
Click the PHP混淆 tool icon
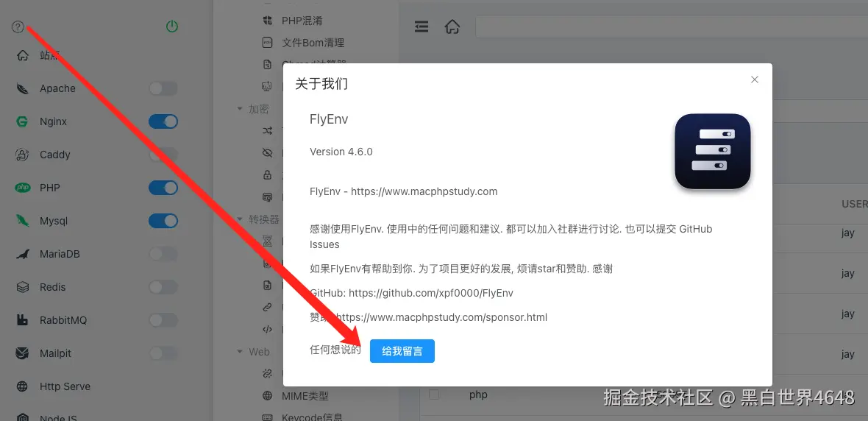pos(267,21)
